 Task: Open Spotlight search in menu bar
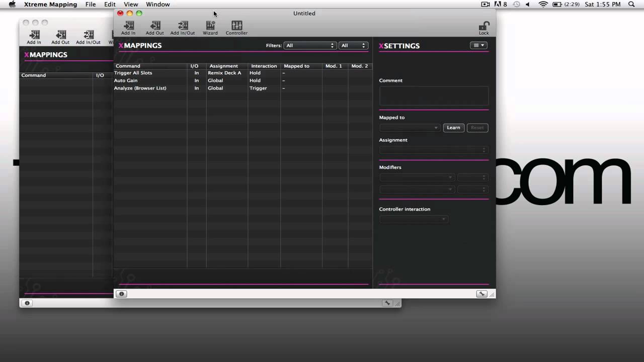tap(631, 4)
